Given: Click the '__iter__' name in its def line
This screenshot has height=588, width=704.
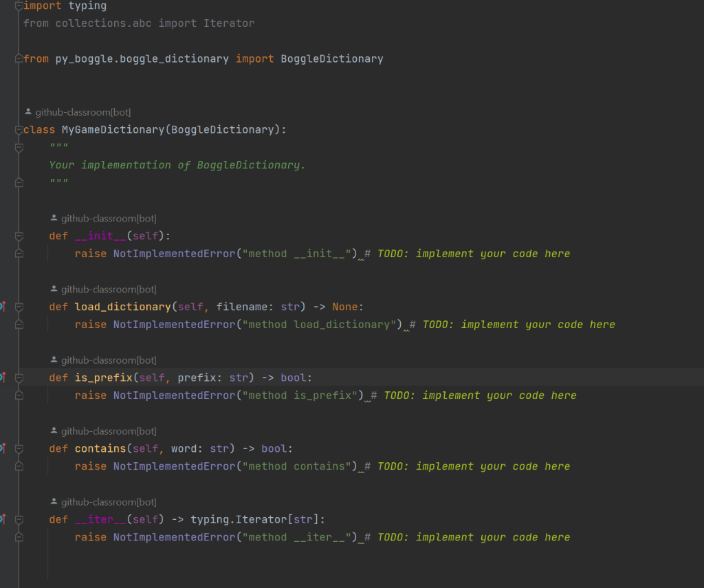Looking at the screenshot, I should click(x=100, y=520).
